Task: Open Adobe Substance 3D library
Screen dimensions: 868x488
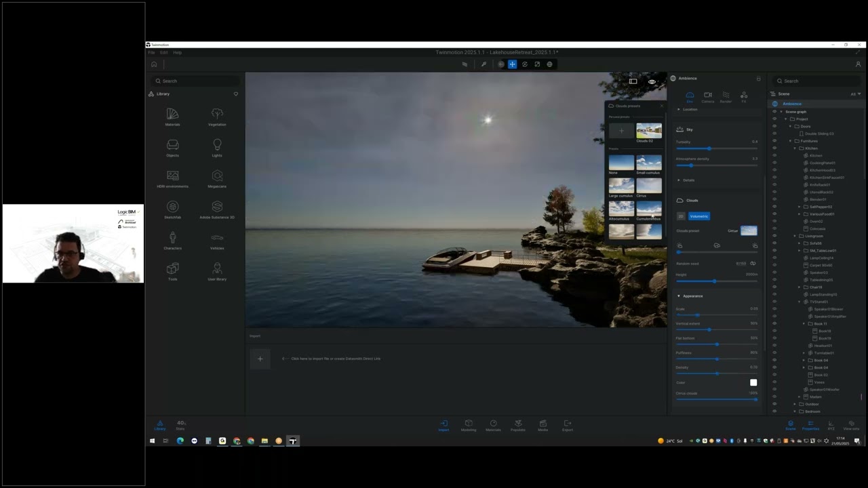Action: [x=217, y=209]
